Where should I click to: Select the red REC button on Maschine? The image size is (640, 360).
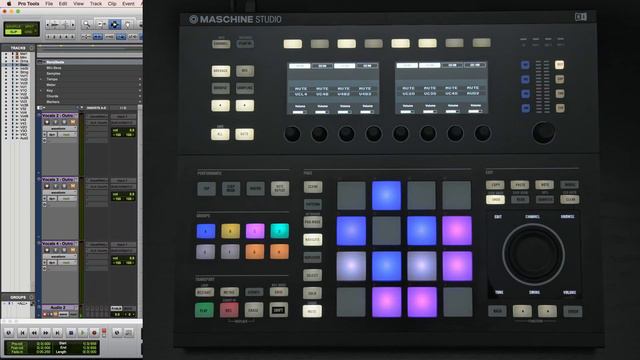coord(229,310)
